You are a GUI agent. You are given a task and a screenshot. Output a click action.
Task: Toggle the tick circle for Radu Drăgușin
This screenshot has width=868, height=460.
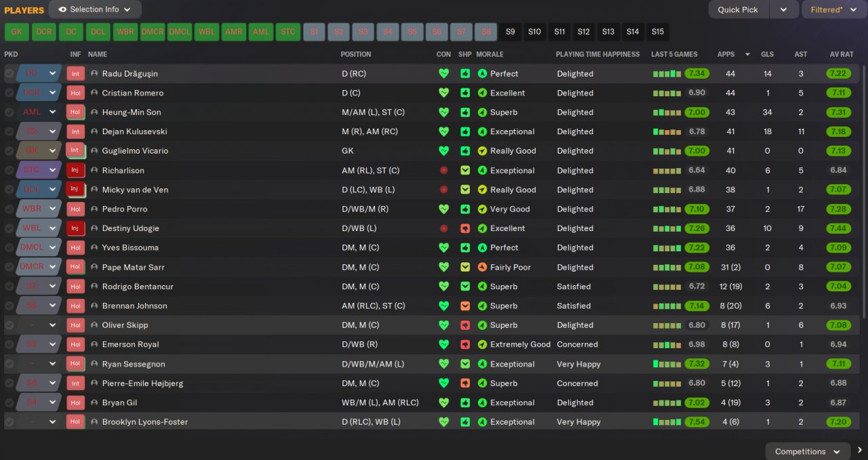(x=9, y=73)
